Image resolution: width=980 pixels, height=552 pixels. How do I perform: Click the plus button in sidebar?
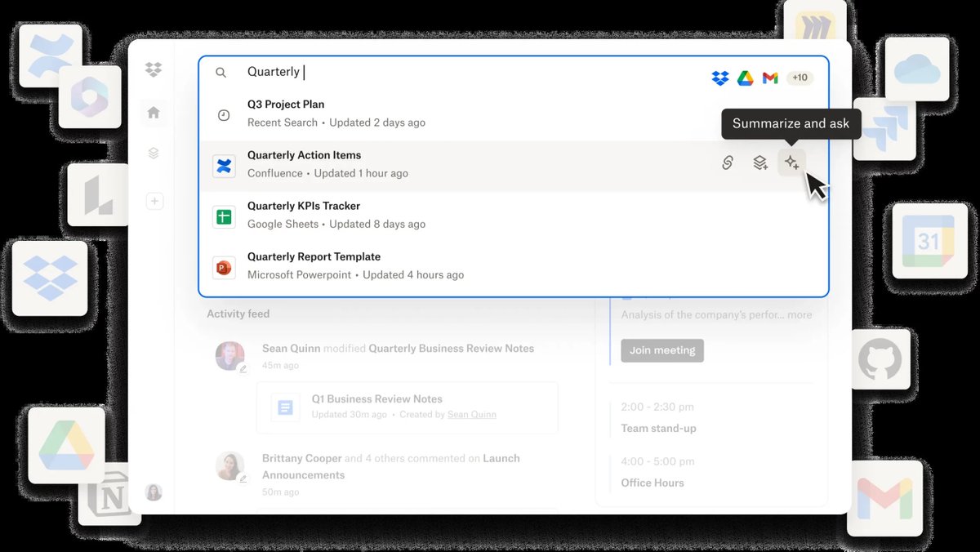coord(154,201)
